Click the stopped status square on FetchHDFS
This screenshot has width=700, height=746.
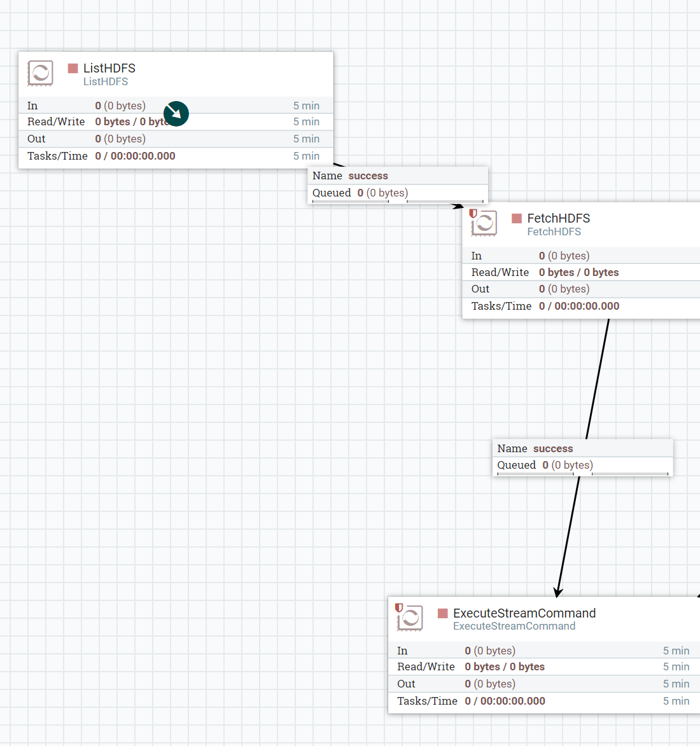pyautogui.click(x=515, y=218)
